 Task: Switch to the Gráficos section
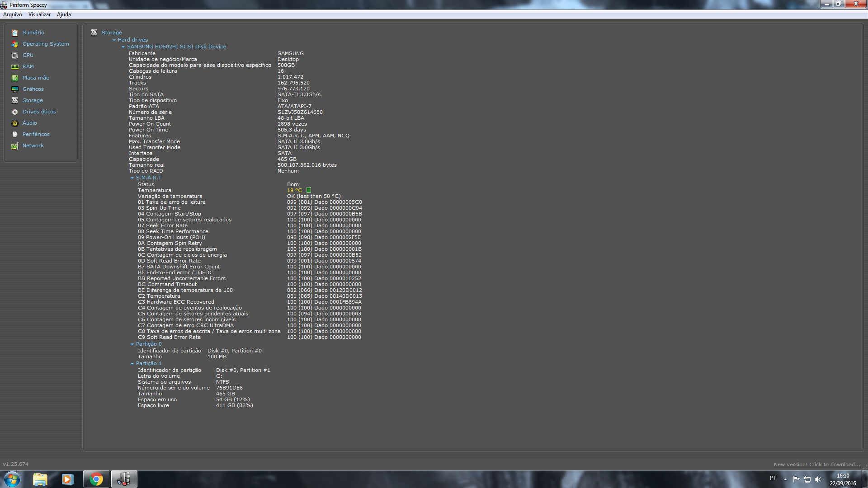coord(33,89)
